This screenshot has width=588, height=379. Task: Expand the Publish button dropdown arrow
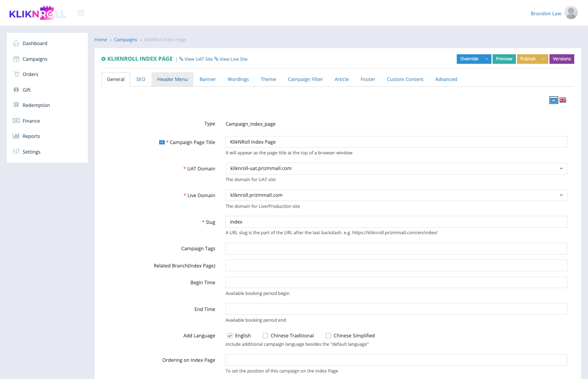[x=544, y=59]
